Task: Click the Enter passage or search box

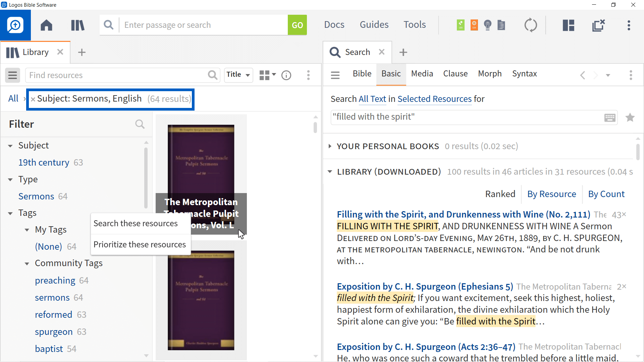Action: point(203,25)
